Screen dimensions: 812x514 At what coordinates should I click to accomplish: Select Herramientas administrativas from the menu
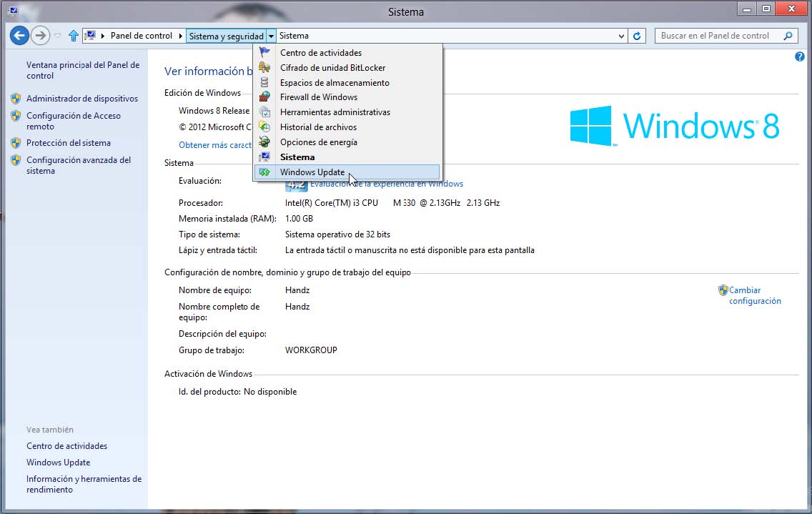pyautogui.click(x=335, y=112)
